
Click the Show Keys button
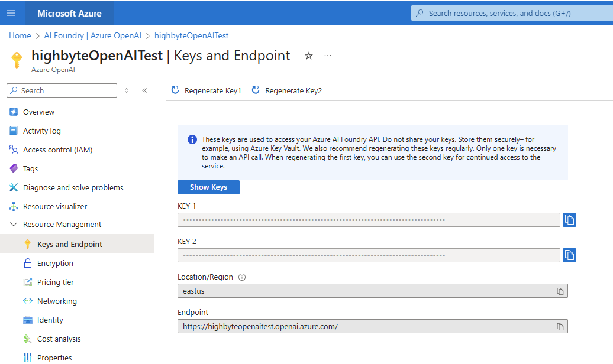tap(208, 187)
